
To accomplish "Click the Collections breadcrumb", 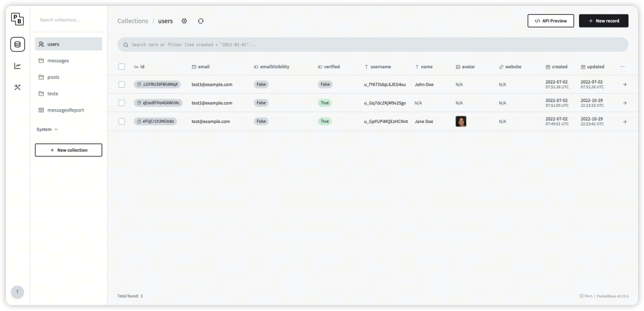I will click(132, 21).
